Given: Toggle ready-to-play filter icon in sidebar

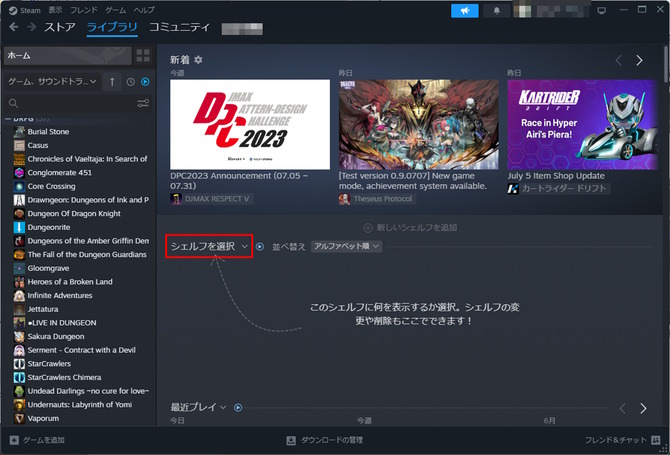Looking at the screenshot, I should (x=145, y=81).
